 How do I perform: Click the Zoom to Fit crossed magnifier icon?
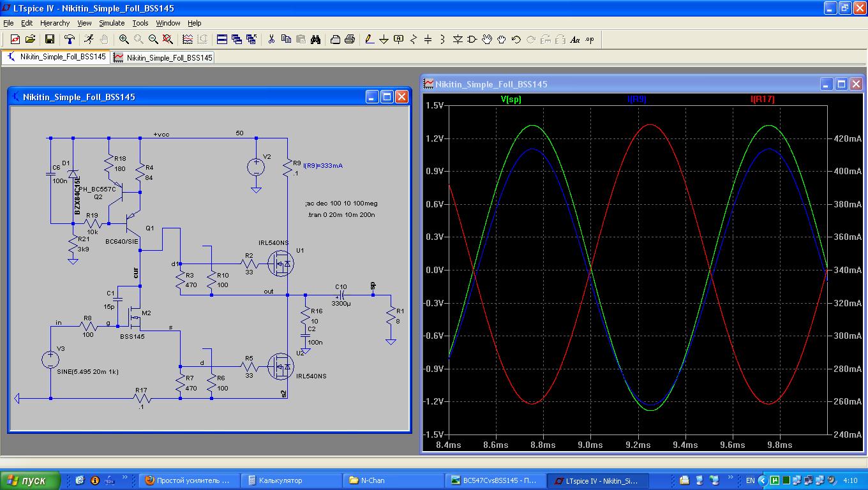pyautogui.click(x=168, y=40)
